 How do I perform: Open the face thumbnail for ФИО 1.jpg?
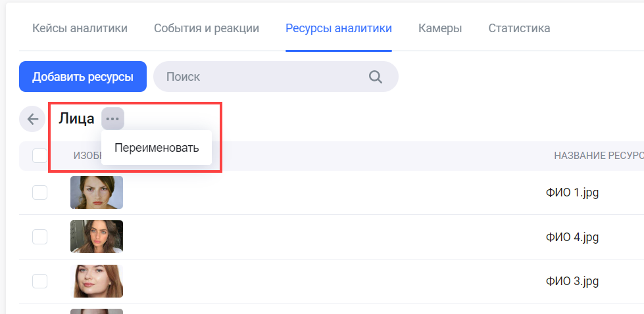(x=97, y=192)
